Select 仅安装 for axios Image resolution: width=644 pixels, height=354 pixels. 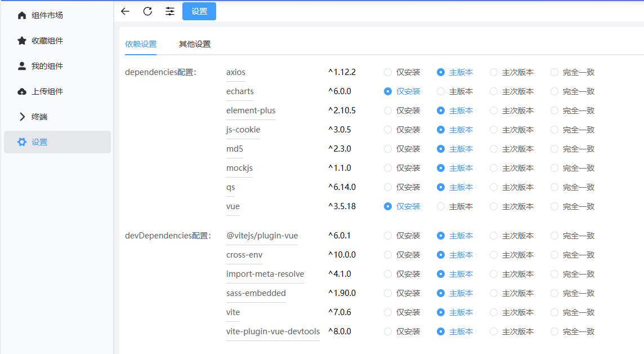click(x=388, y=72)
